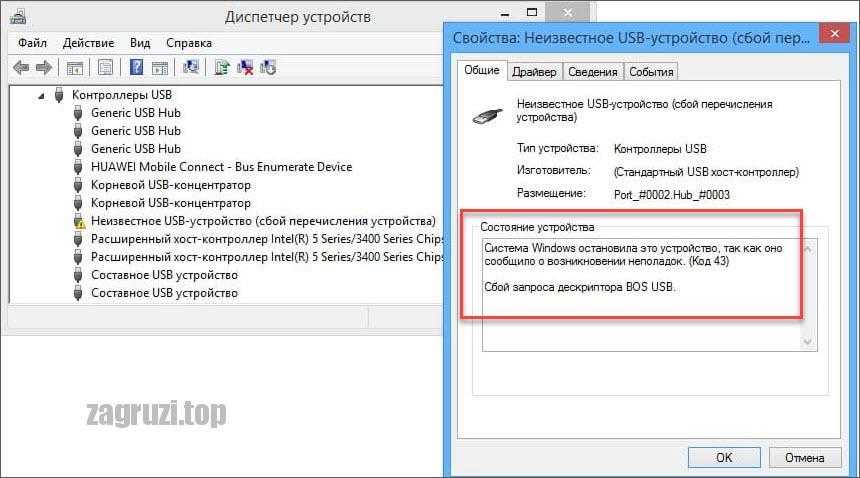Open the Properties sheet toolbar icon
The width and height of the screenshot is (860, 478).
(x=105, y=68)
